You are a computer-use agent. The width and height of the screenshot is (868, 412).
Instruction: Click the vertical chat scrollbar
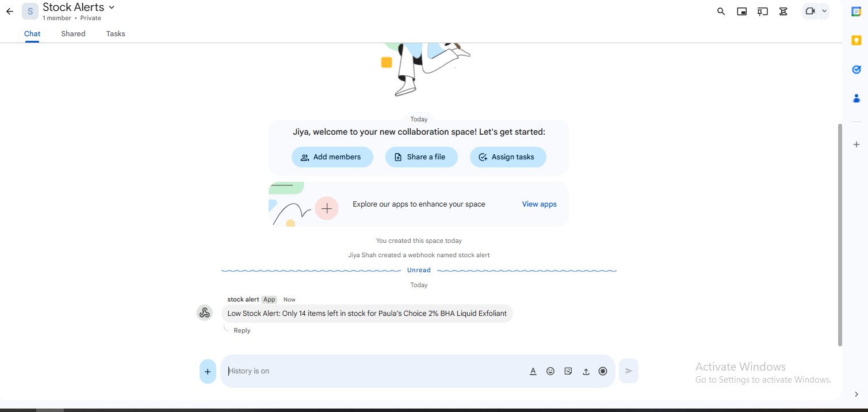840,230
